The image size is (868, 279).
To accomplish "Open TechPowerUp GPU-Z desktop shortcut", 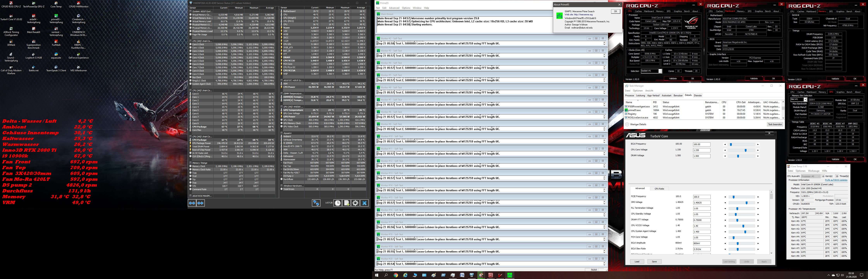I will click(x=34, y=4).
